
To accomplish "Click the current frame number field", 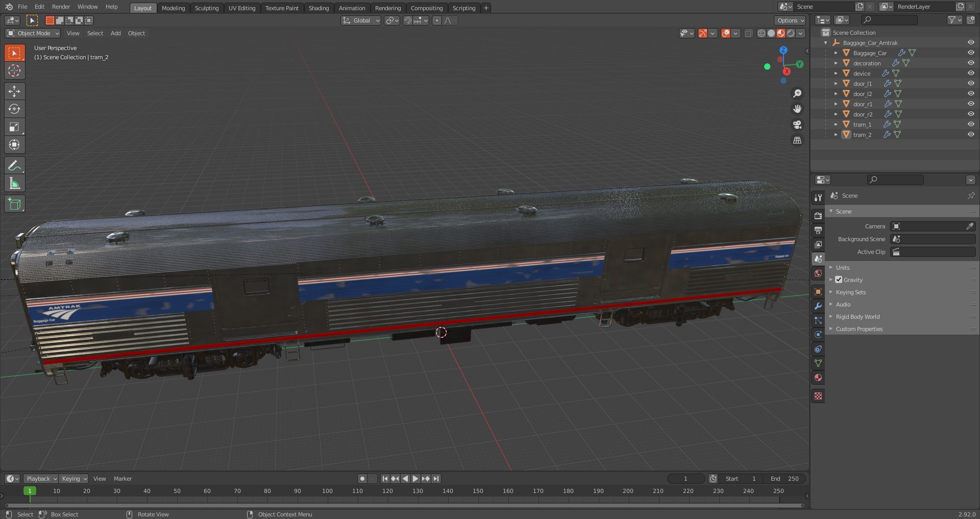I will 685,479.
